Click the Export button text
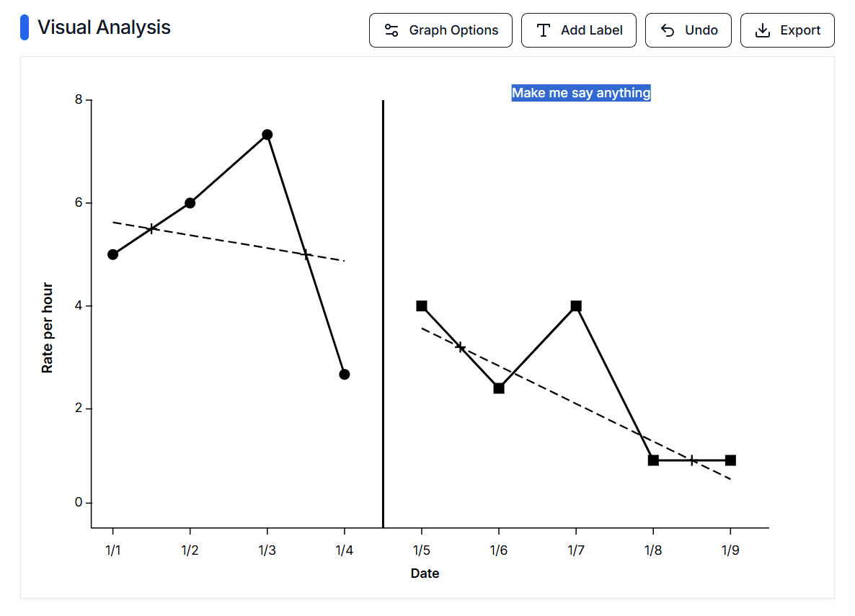This screenshot has height=616, width=855. click(x=800, y=30)
